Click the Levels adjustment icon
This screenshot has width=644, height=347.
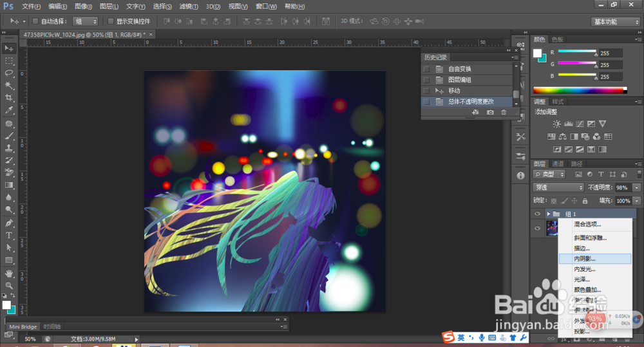point(569,124)
